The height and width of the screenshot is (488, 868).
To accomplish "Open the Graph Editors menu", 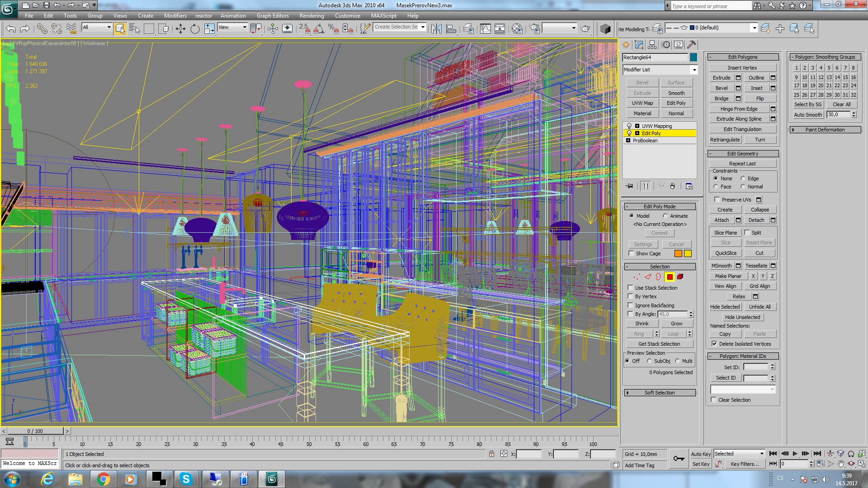I will click(x=273, y=15).
